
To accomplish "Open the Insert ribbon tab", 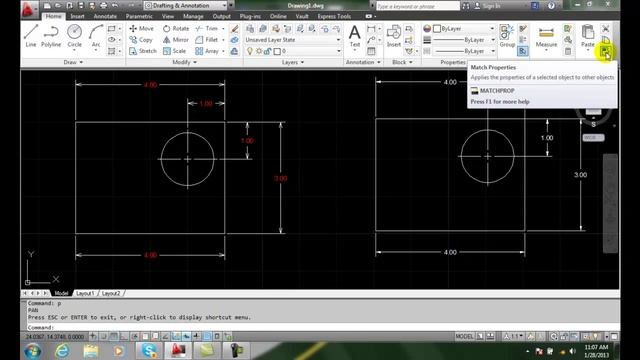I will pyautogui.click(x=77, y=16).
